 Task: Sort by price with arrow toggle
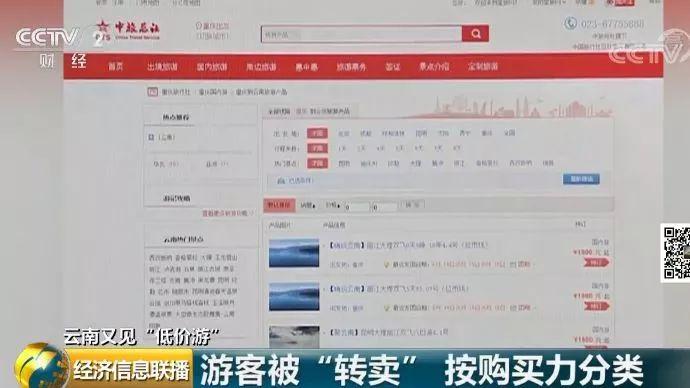point(333,205)
